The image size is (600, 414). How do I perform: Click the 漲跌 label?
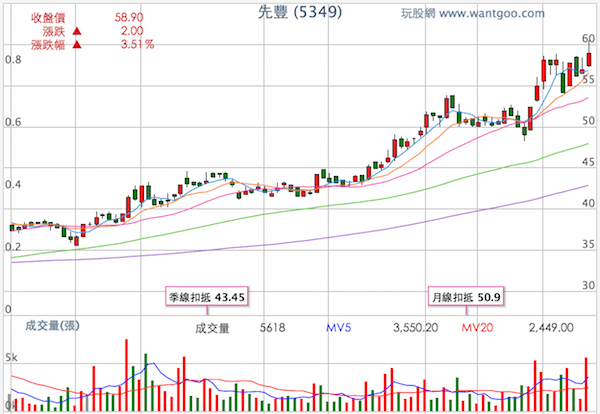54,31
